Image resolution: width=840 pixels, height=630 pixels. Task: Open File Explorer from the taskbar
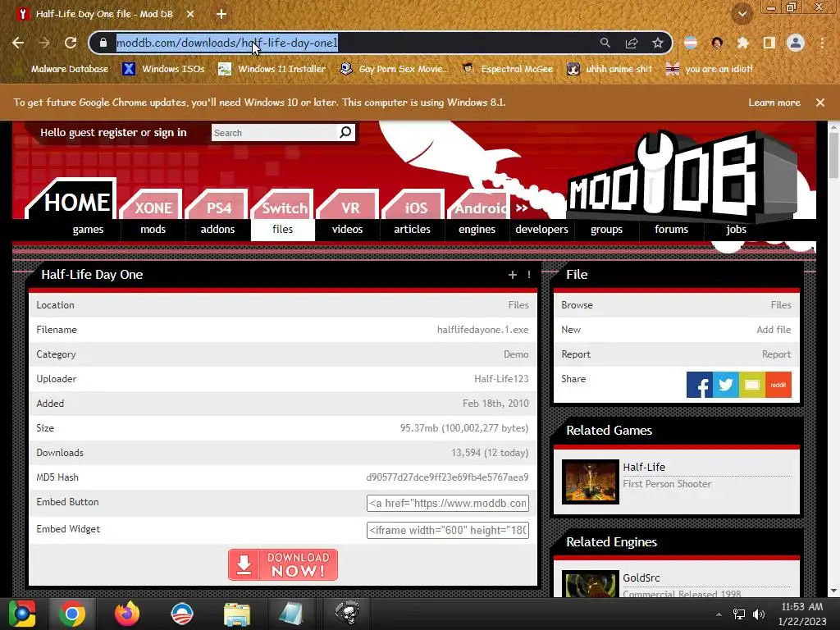pyautogui.click(x=236, y=614)
